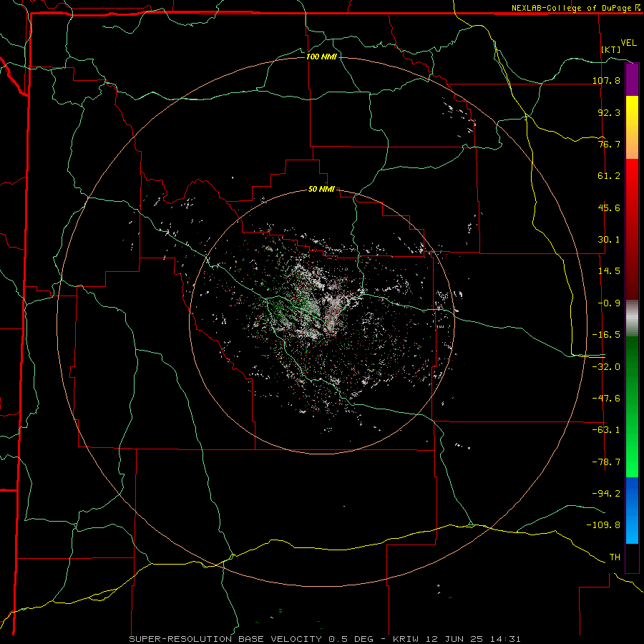Screen dimensions: 644x644
Task: Click the blue segment of velocity color bar
Action: [x=632, y=510]
